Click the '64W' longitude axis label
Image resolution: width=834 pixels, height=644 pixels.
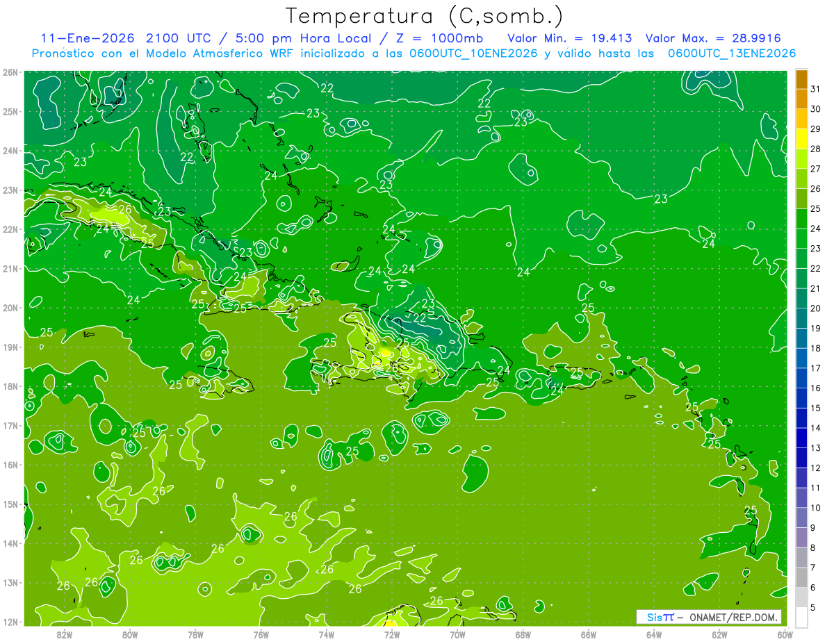point(654,634)
